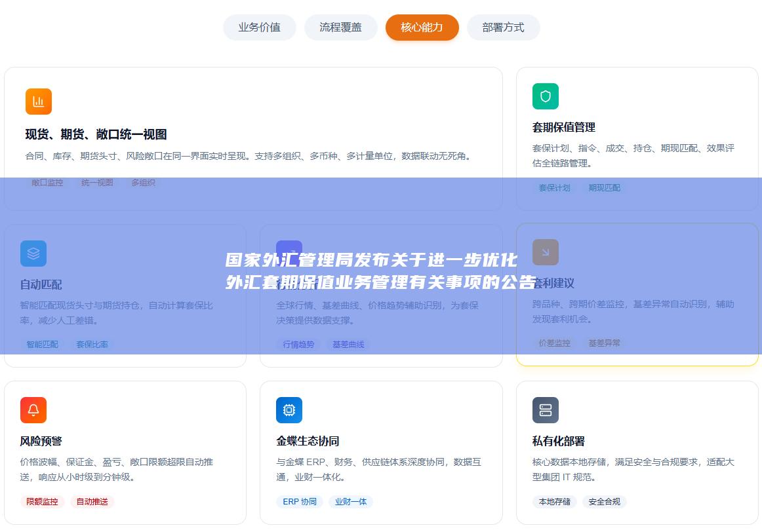Click the blue layers icon above 自动匹配
This screenshot has height=532, width=762.
[33, 254]
